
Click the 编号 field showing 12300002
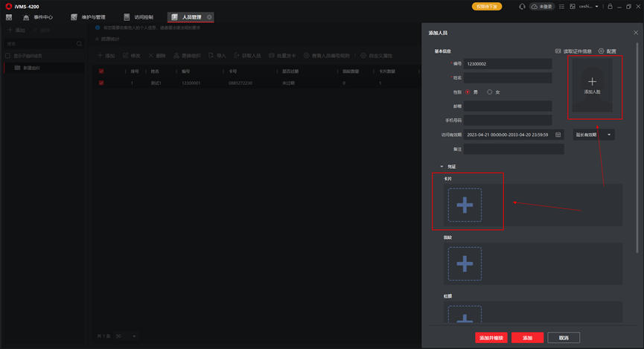(x=508, y=64)
